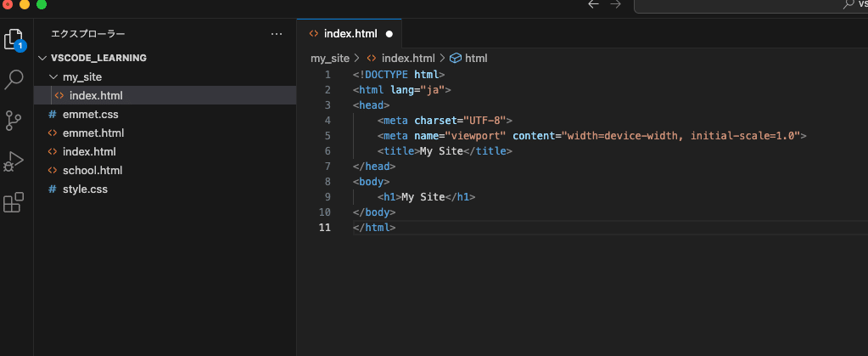Open the Search view in activity bar
This screenshot has width=868, height=356.
click(14, 79)
